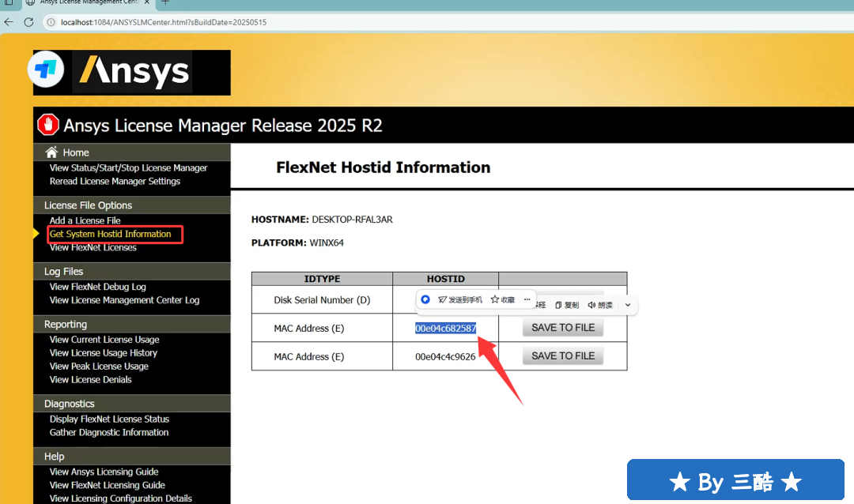Open the three-dot more options in popup
This screenshot has height=504, width=854.
tap(527, 299)
